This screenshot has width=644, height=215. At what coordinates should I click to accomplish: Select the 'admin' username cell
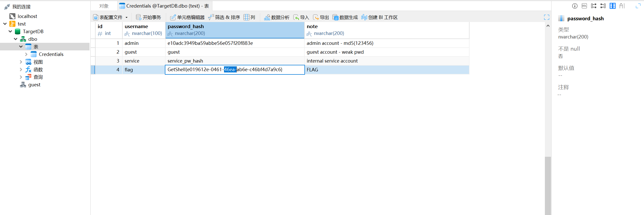coord(144,43)
